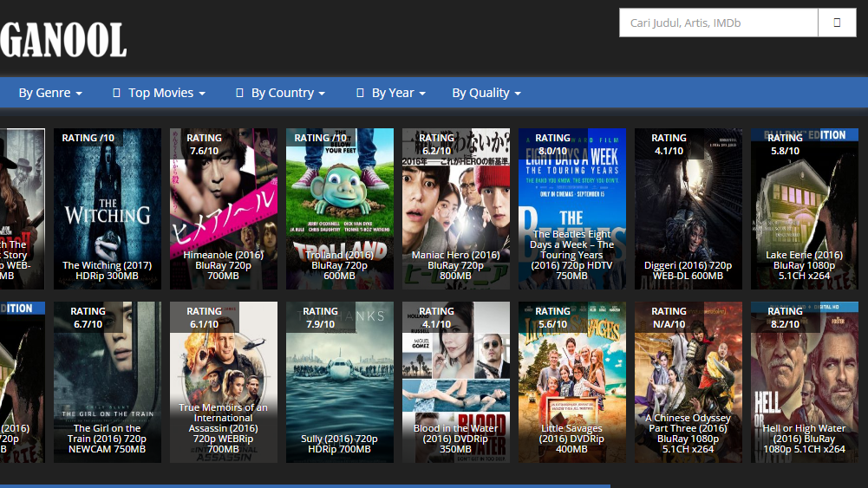Click the 7.6/10 rating badge on Himeanole

pyautogui.click(x=205, y=145)
